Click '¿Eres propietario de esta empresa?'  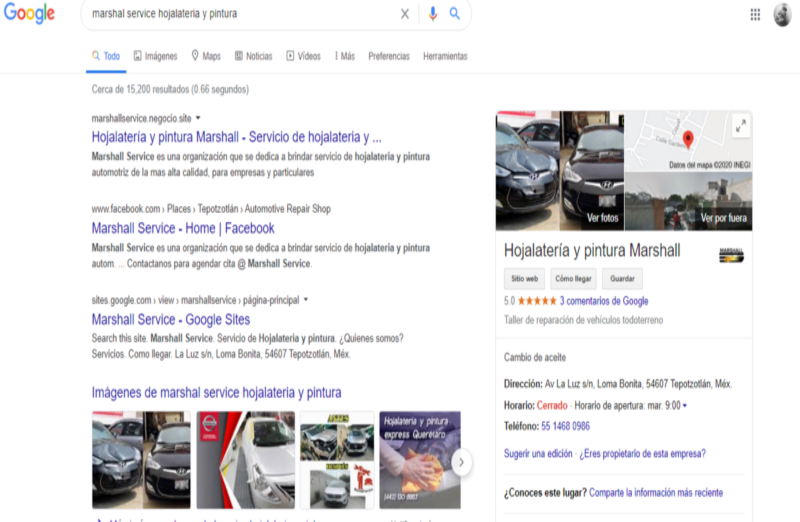click(x=642, y=454)
